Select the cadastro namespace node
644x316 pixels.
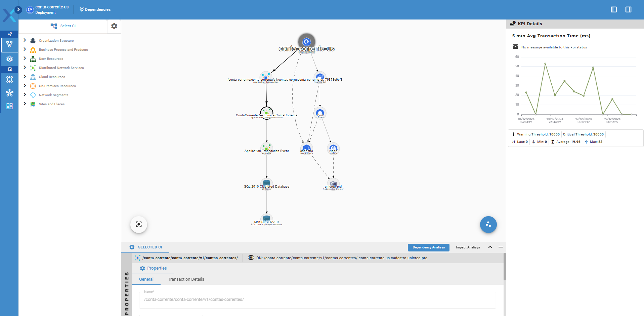306,148
